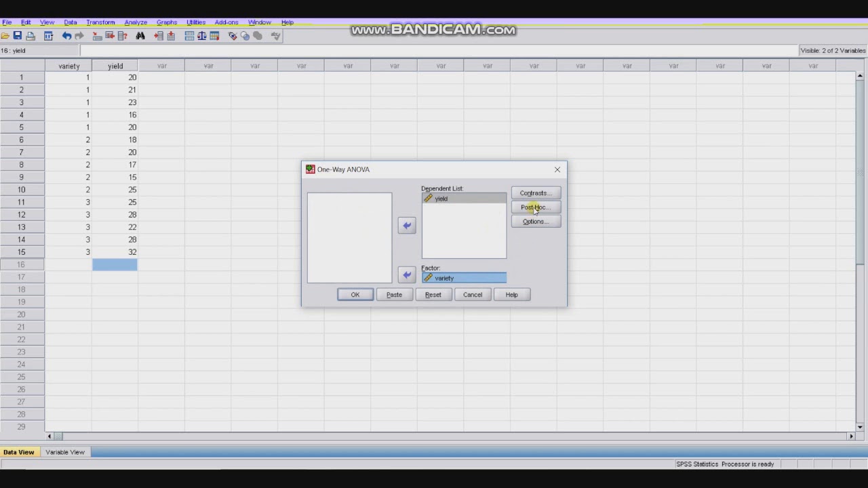Screen dimensions: 868x488
Task: Click yield cell with value 16
Action: (115, 115)
